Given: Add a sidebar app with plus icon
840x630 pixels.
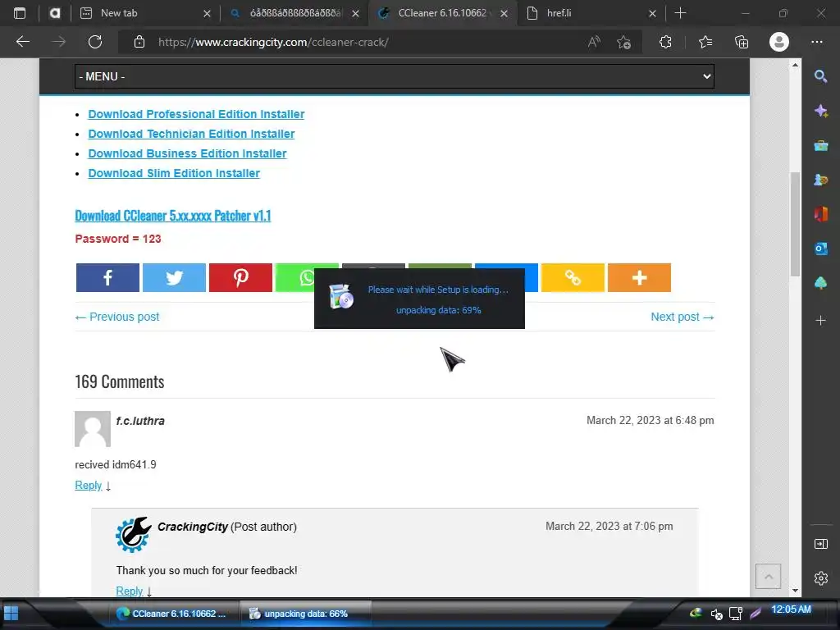Looking at the screenshot, I should click(x=820, y=321).
